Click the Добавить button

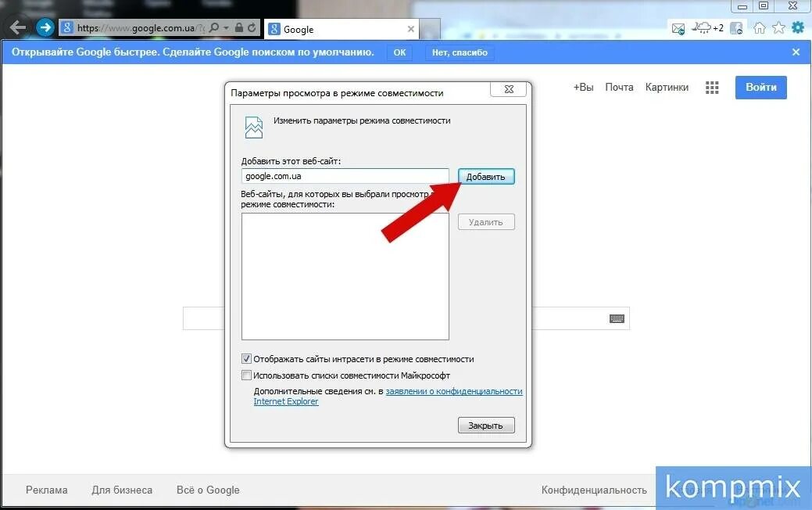(486, 177)
